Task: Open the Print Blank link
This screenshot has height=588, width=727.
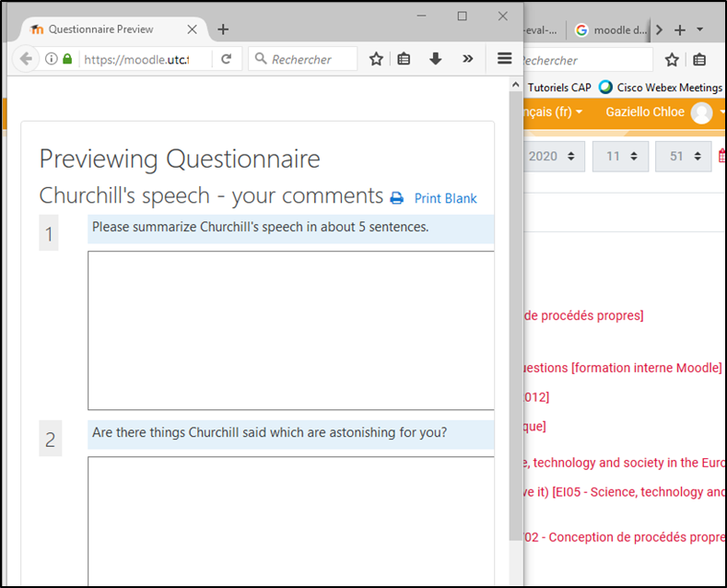Action: pyautogui.click(x=445, y=198)
